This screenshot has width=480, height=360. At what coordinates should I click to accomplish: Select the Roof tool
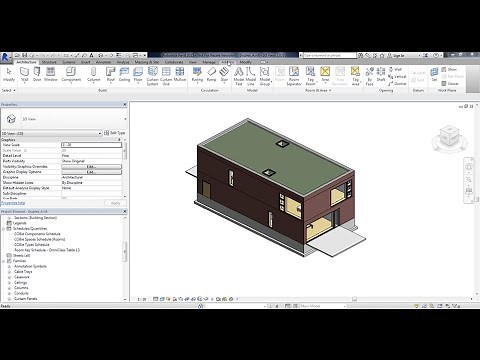click(x=110, y=74)
